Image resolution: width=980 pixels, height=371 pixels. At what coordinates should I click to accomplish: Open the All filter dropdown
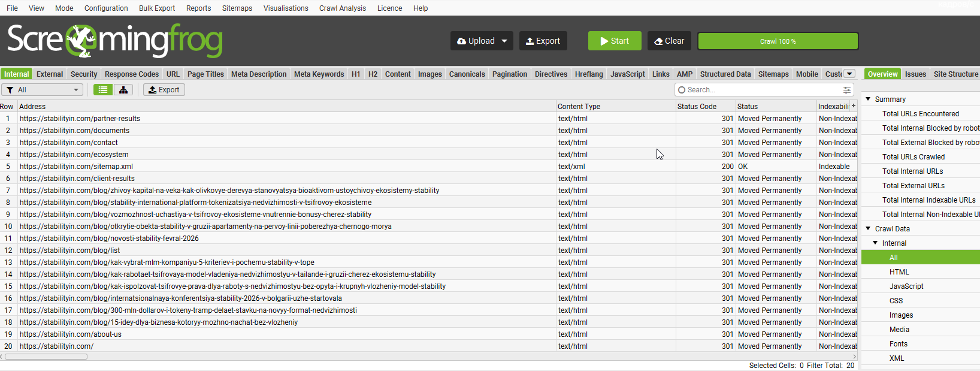(43, 90)
